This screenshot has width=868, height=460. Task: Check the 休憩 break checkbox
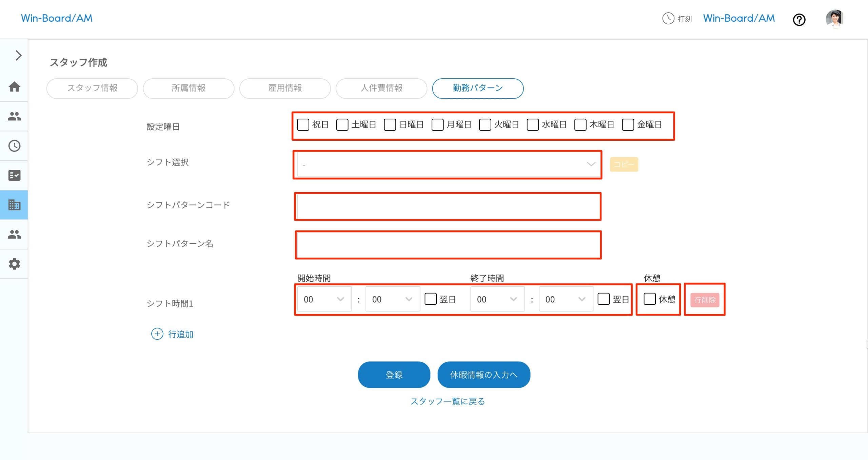click(649, 299)
